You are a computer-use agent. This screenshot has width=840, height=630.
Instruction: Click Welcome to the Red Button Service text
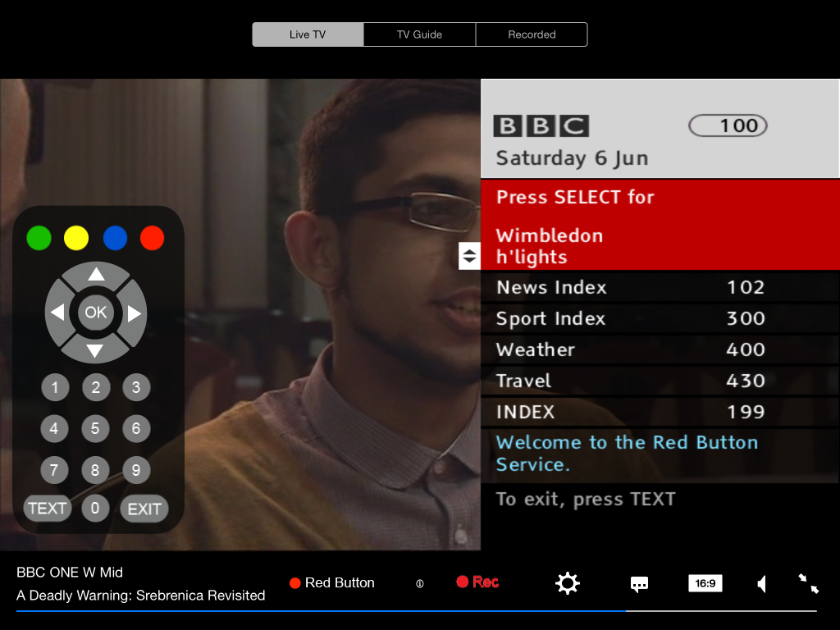[x=627, y=453]
